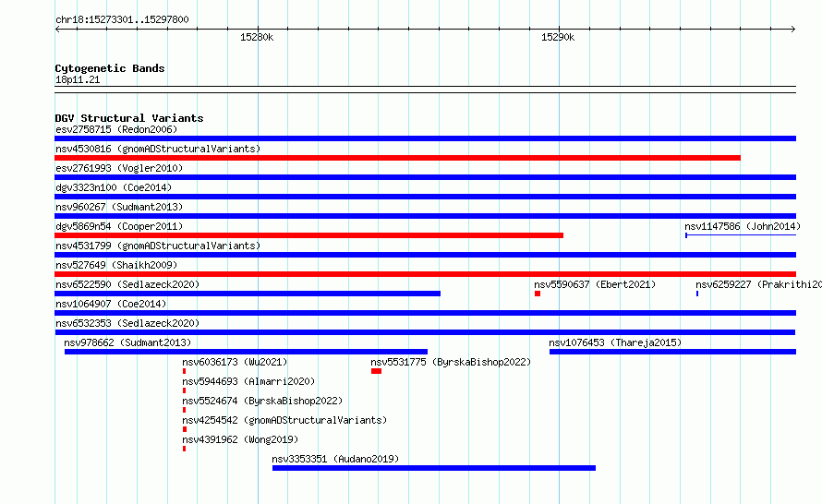
Task: Open nsv6532353 (Sedlazeck2020) label
Action: (x=127, y=323)
